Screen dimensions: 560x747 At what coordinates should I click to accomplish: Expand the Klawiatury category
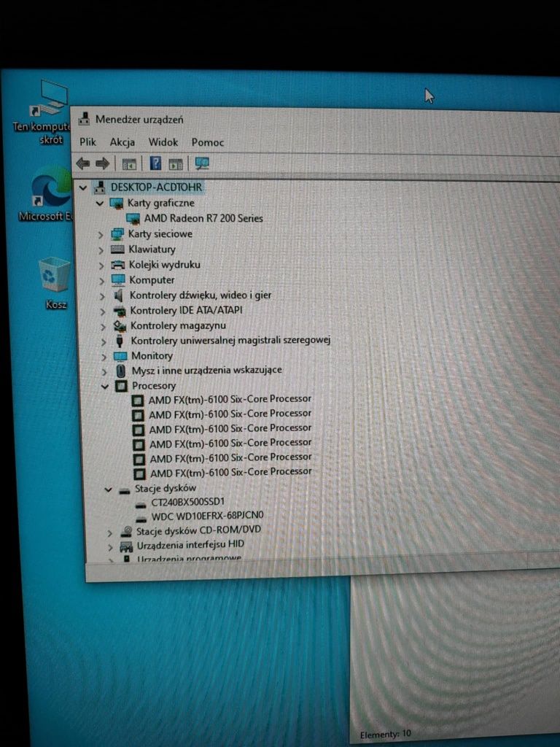[101, 250]
